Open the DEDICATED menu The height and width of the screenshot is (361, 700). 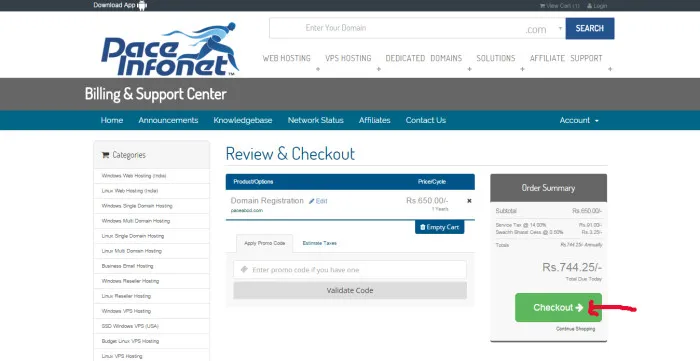pos(405,58)
